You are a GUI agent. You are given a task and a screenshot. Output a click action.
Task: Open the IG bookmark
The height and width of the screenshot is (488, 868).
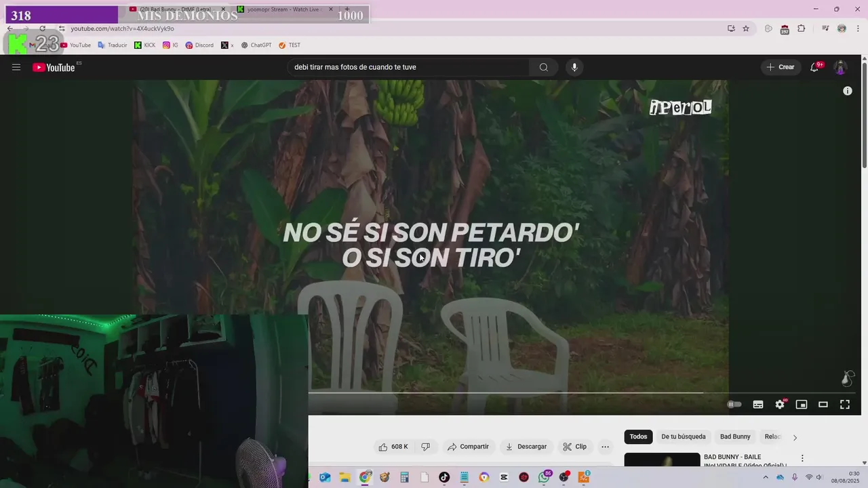tap(171, 45)
